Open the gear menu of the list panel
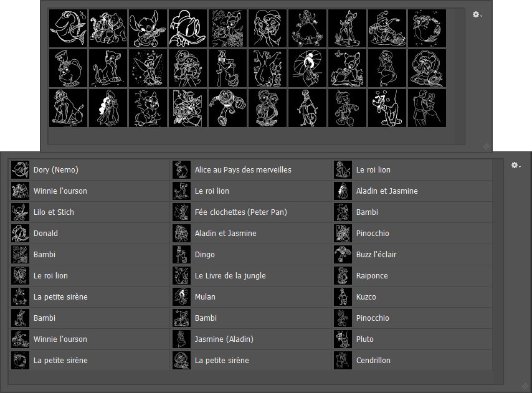 515,165
